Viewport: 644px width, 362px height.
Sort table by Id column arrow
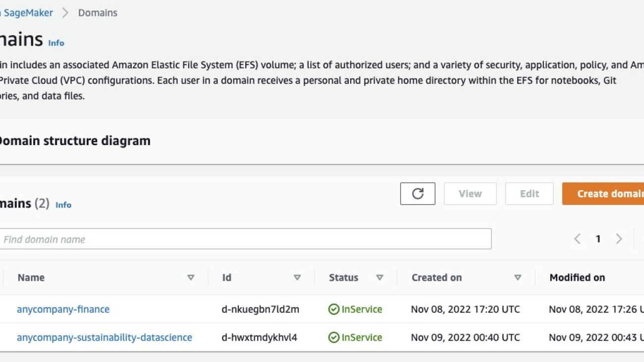297,278
